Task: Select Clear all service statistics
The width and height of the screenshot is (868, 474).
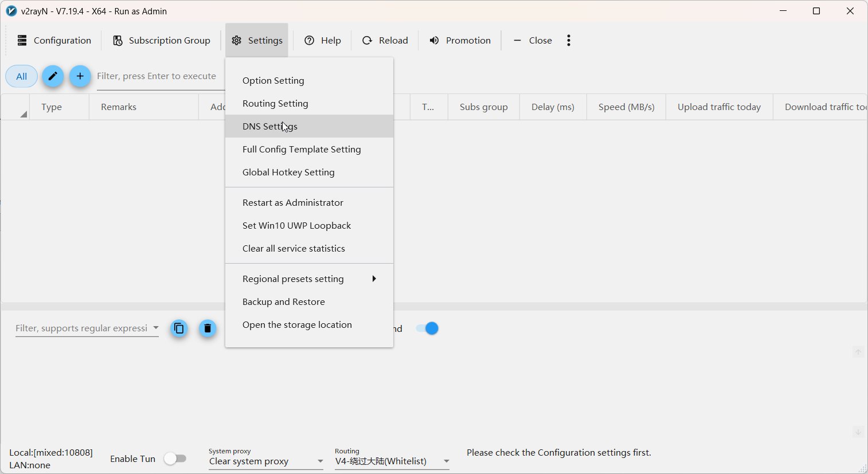Action: click(309, 248)
